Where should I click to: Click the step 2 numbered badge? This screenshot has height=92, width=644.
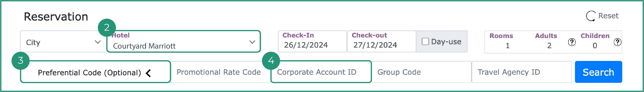(107, 27)
